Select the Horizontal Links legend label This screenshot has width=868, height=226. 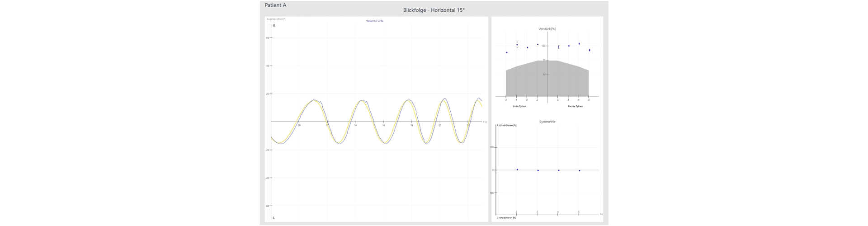(374, 21)
